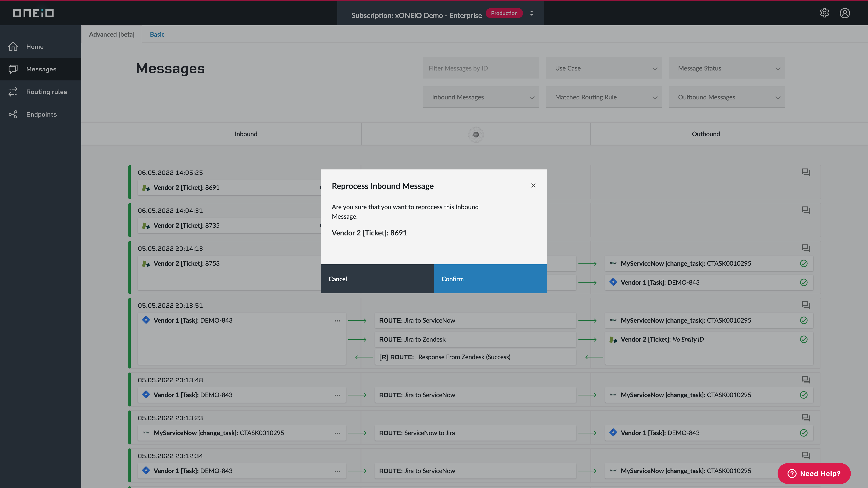868x488 pixels.
Task: Click success checkmark for 20:14:13 outbound DEMO-843
Action: (804, 282)
